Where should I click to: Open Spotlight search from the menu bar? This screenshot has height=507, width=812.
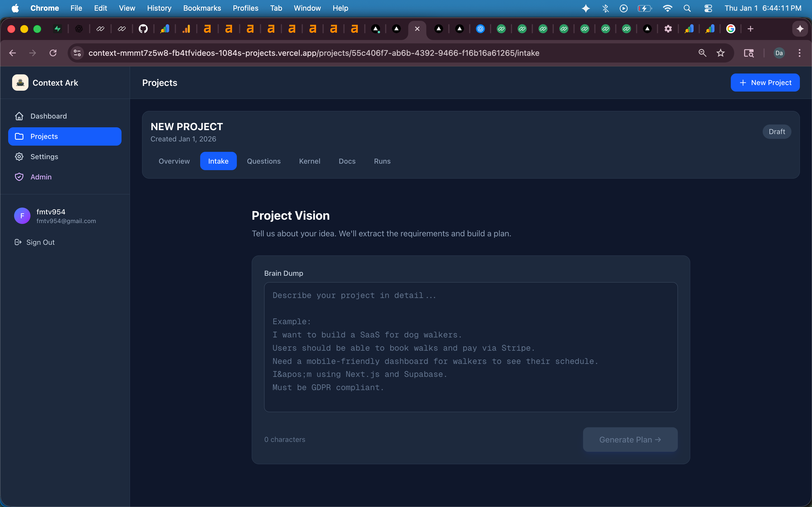pos(687,8)
